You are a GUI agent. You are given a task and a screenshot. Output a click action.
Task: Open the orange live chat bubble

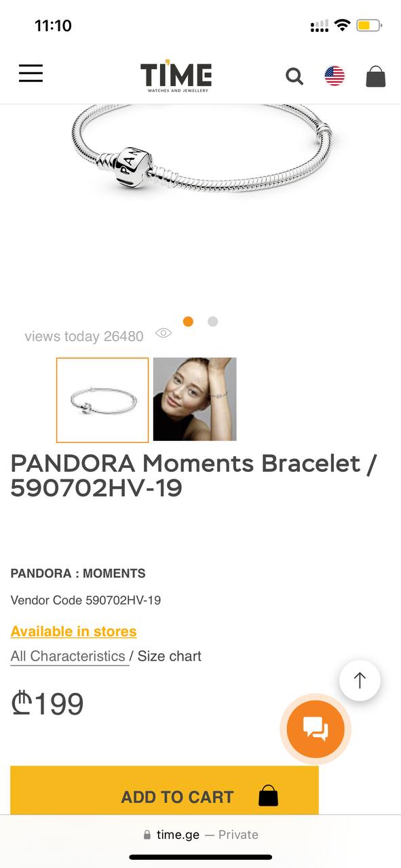(x=316, y=729)
